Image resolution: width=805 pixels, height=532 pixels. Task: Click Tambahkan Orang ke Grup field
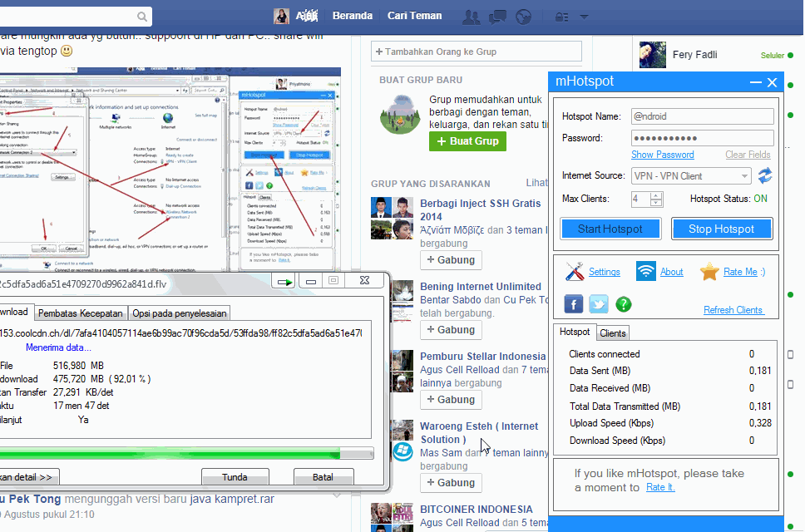(477, 52)
